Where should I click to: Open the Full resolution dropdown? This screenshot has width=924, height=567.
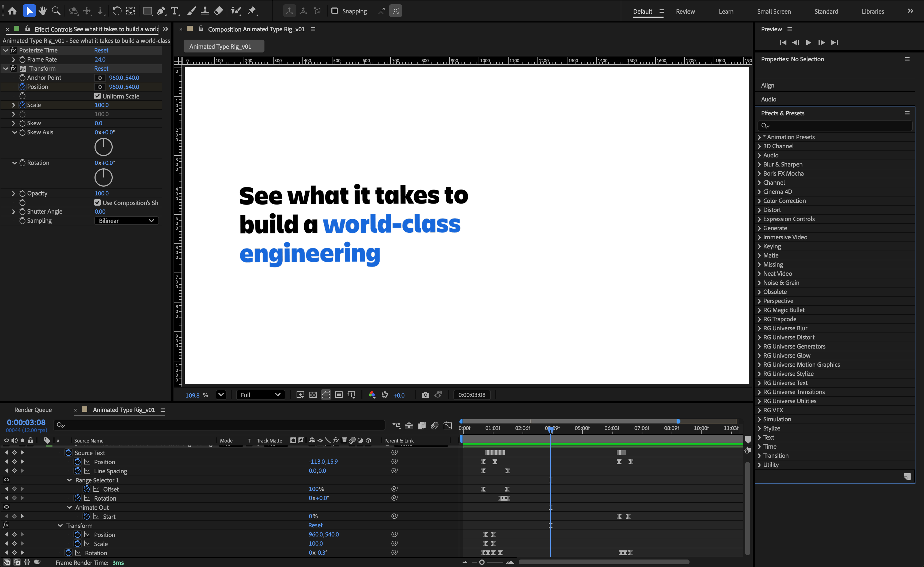260,395
